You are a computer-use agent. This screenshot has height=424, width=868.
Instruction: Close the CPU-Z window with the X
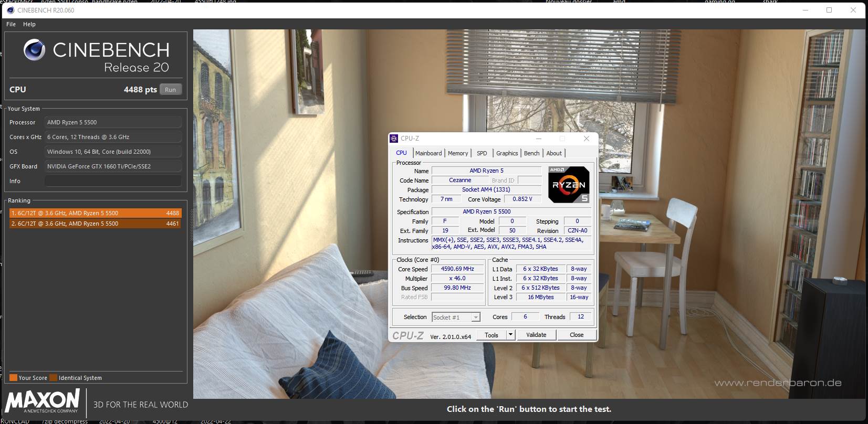pos(587,139)
